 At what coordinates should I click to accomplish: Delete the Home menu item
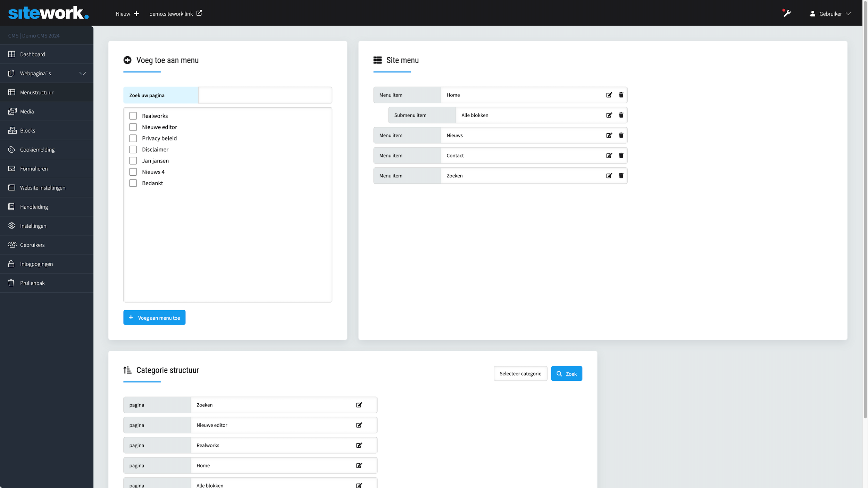pyautogui.click(x=621, y=95)
